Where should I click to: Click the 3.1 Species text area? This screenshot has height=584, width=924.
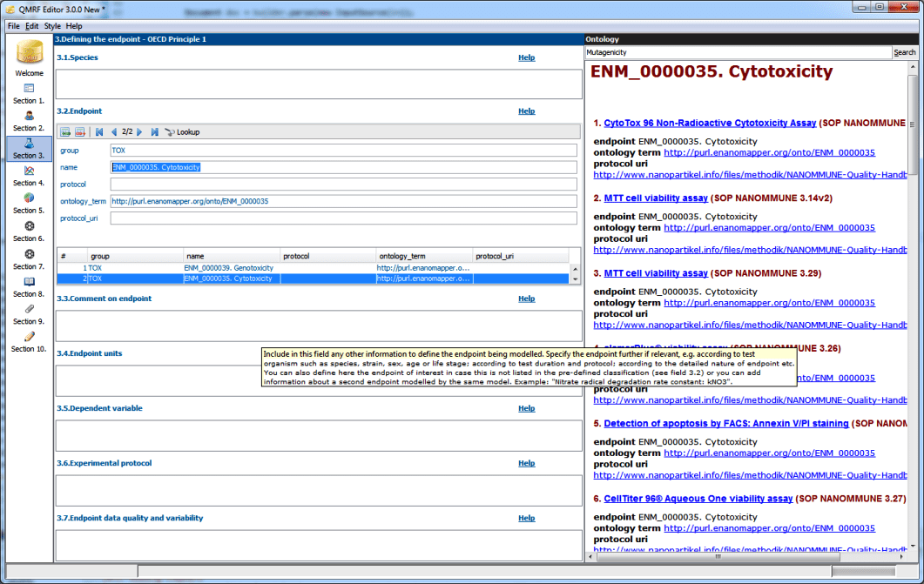click(x=319, y=84)
